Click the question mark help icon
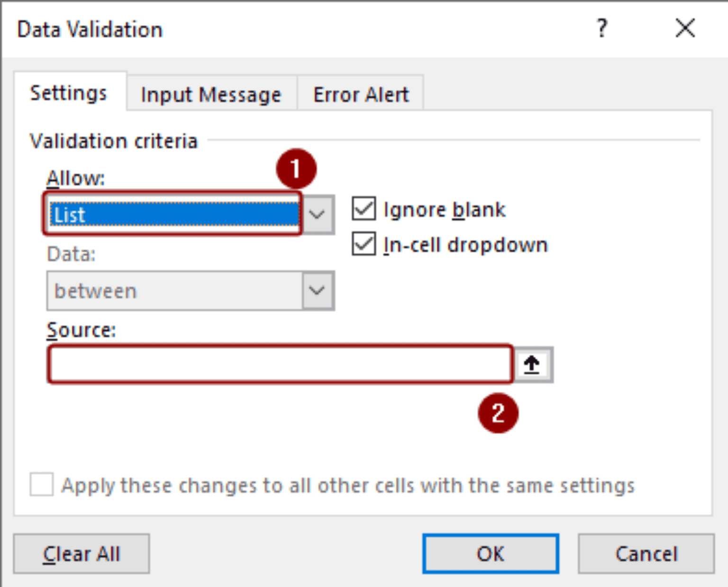The height and width of the screenshot is (587, 728). click(601, 28)
